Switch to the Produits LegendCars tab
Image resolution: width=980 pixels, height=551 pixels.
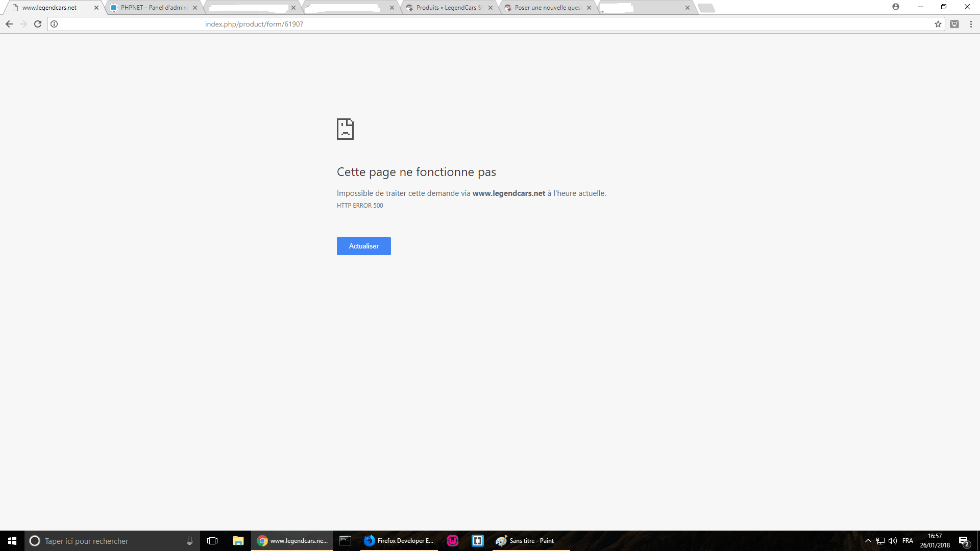point(448,8)
